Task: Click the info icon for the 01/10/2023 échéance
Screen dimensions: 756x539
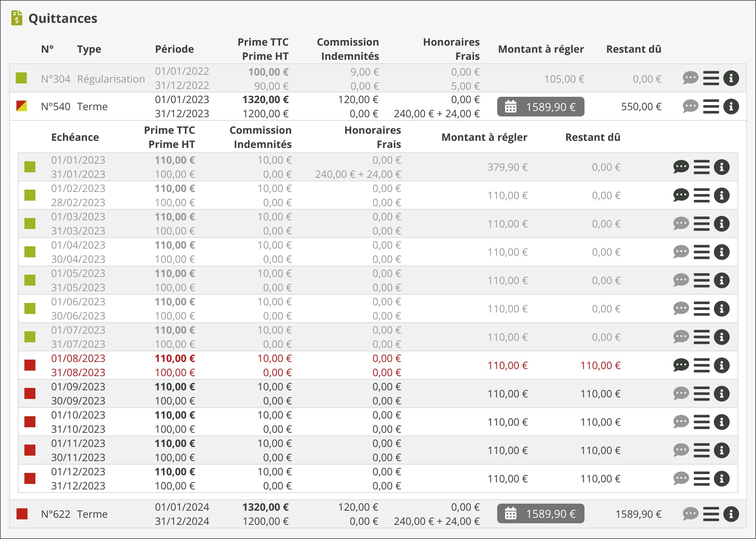Action: click(721, 422)
